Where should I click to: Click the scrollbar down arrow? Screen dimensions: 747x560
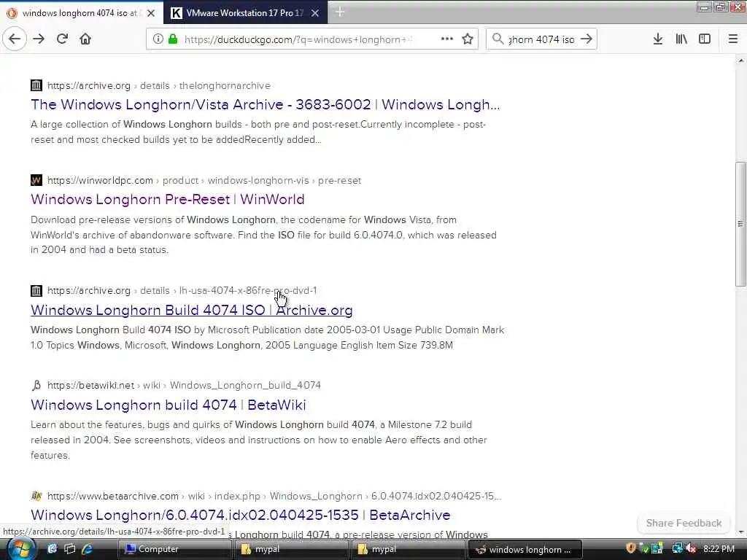tap(740, 532)
